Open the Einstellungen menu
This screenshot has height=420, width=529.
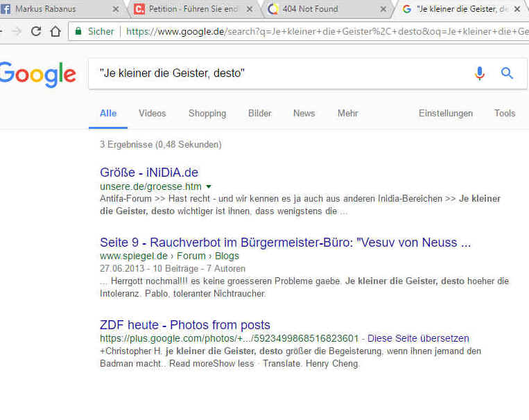pos(445,114)
